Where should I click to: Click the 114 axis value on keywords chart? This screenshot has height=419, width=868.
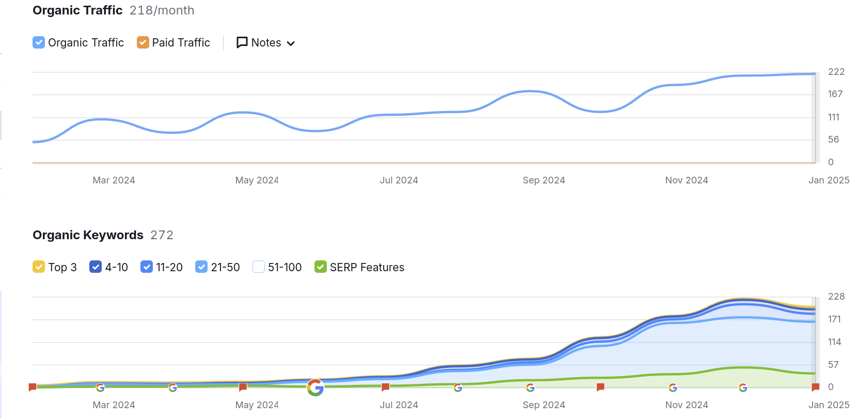coord(834,342)
